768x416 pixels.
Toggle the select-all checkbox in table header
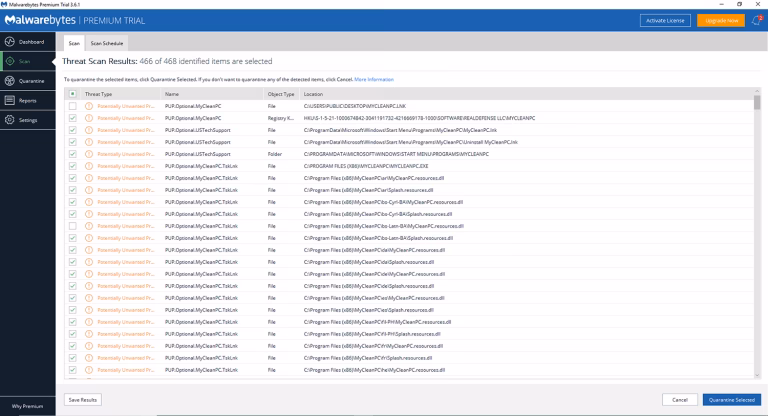(72, 94)
